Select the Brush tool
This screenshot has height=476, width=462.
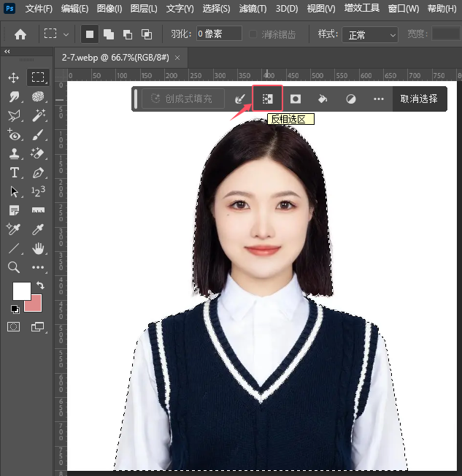click(38, 135)
